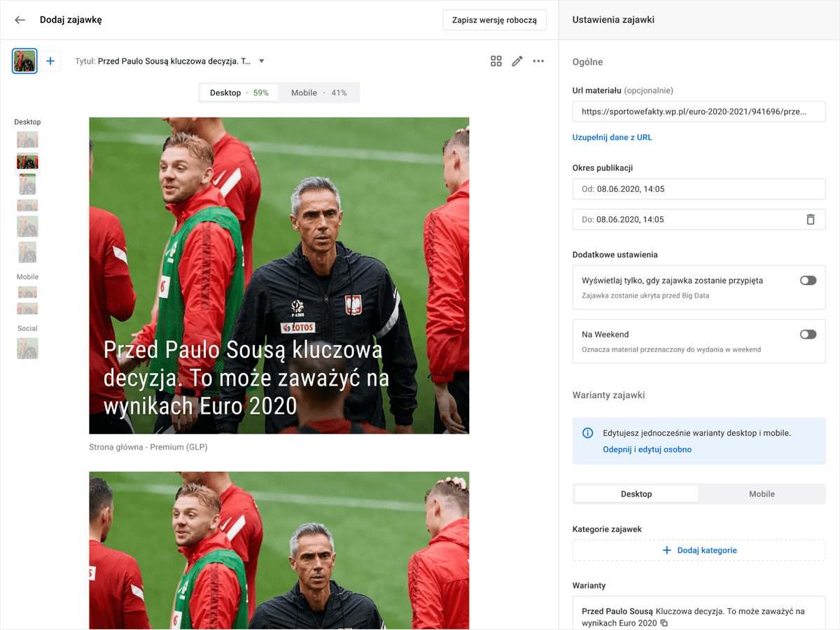840x630 pixels.
Task: Open the three-dots more options menu
Action: (x=538, y=62)
